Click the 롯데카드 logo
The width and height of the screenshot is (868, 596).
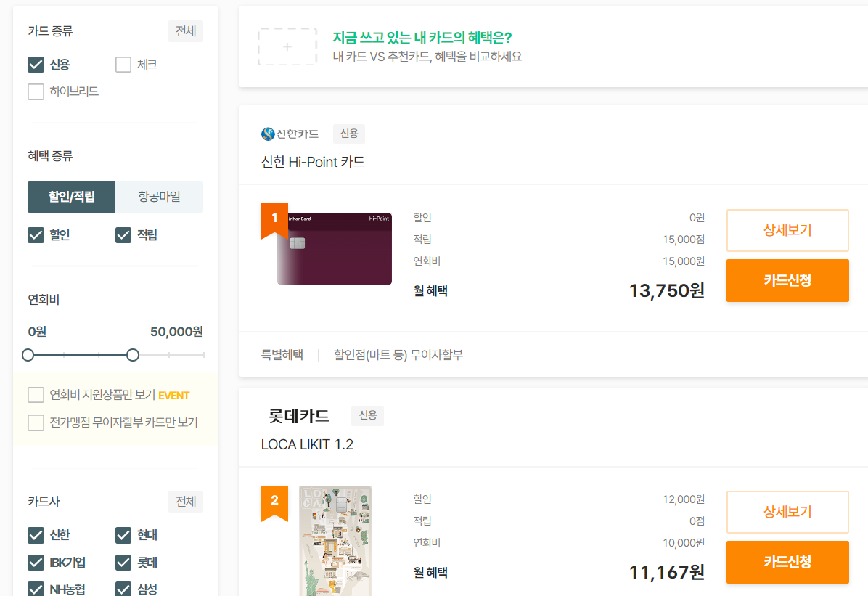(299, 416)
